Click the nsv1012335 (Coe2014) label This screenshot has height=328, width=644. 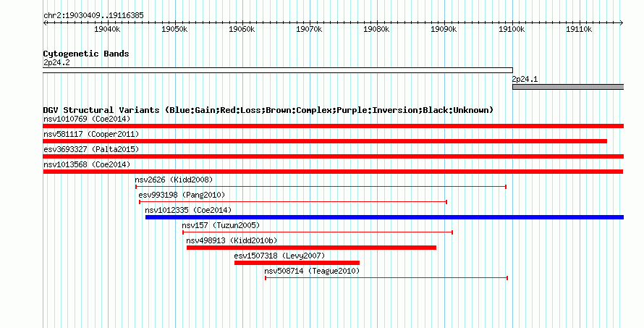tap(188, 211)
